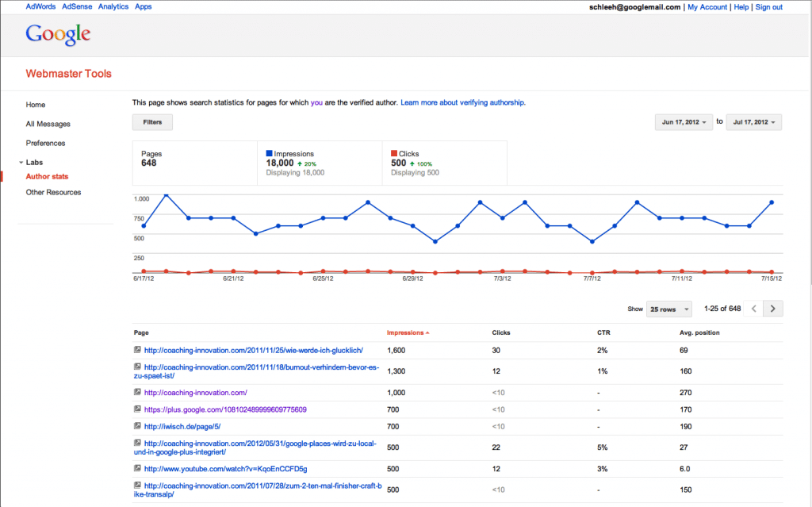Open Analytics from the top bar
This screenshot has width=812, height=507.
pyautogui.click(x=113, y=6)
